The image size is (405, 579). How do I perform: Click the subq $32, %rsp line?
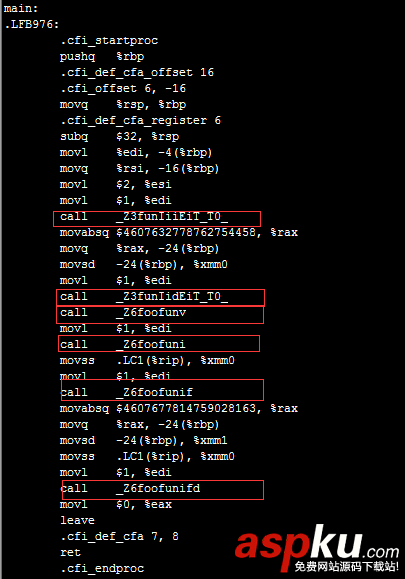coord(120,137)
